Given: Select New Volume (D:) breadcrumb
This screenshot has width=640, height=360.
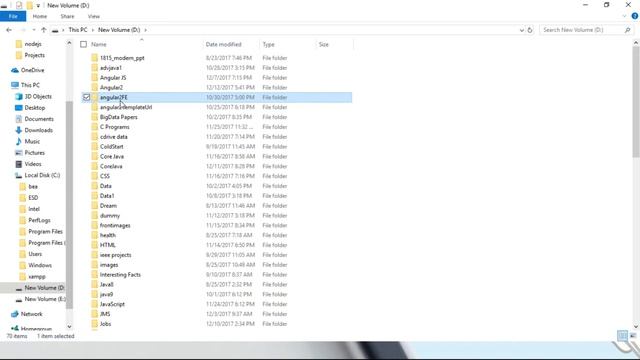Looking at the screenshot, I should point(119,30).
